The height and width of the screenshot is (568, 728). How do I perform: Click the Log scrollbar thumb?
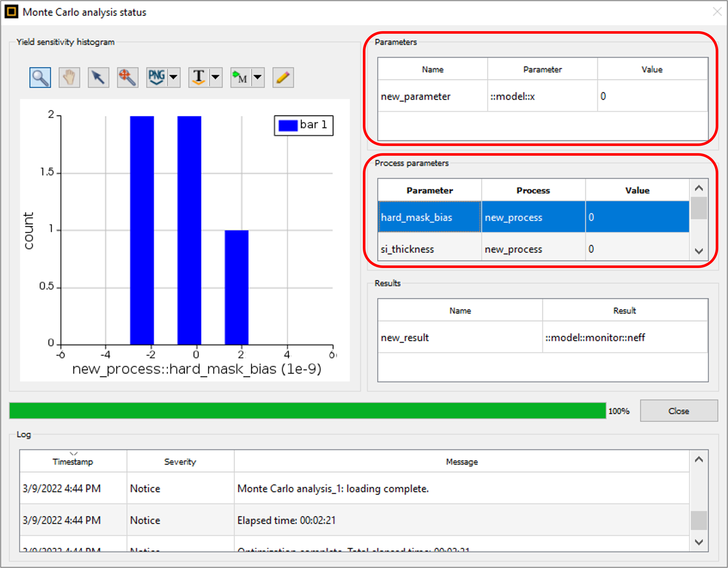(699, 520)
